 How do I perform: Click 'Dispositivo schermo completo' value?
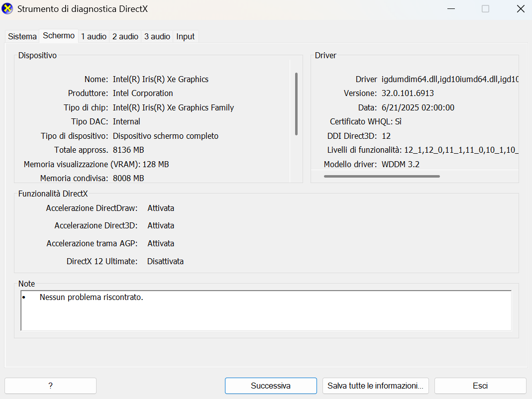(166, 136)
